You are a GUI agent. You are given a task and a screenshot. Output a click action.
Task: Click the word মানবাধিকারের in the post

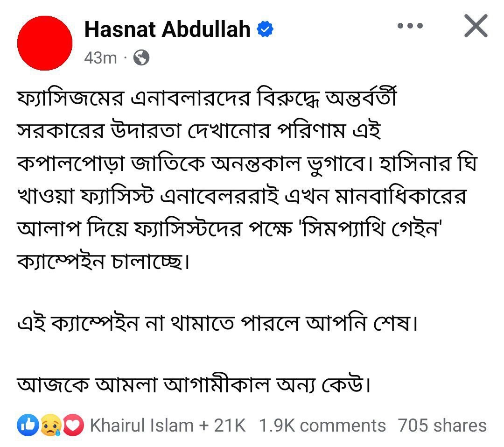coord(400,196)
